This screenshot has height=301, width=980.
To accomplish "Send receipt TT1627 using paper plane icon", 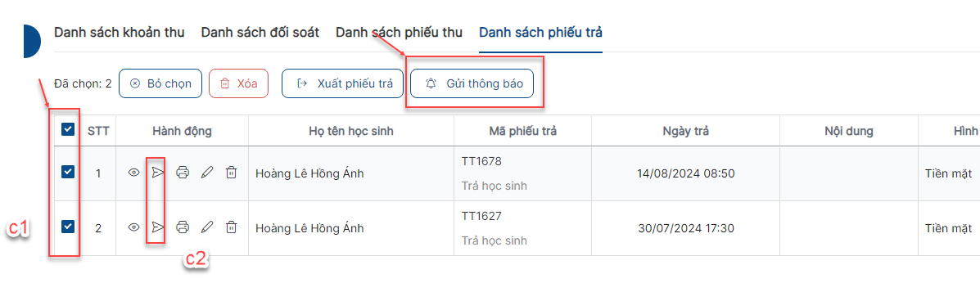I will click(x=158, y=227).
